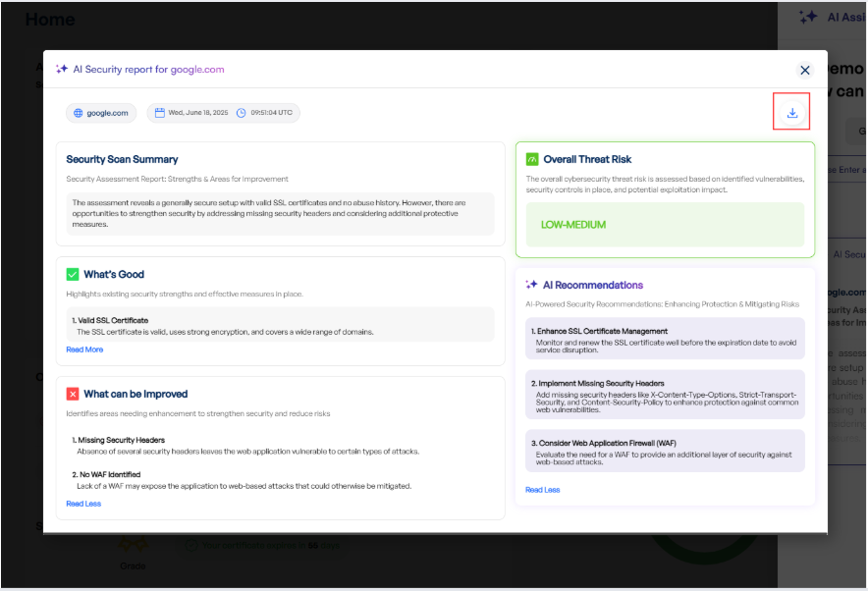The image size is (868, 591).
Task: Click the LOW-MEDIUM threat risk badge
Action: [x=573, y=225]
